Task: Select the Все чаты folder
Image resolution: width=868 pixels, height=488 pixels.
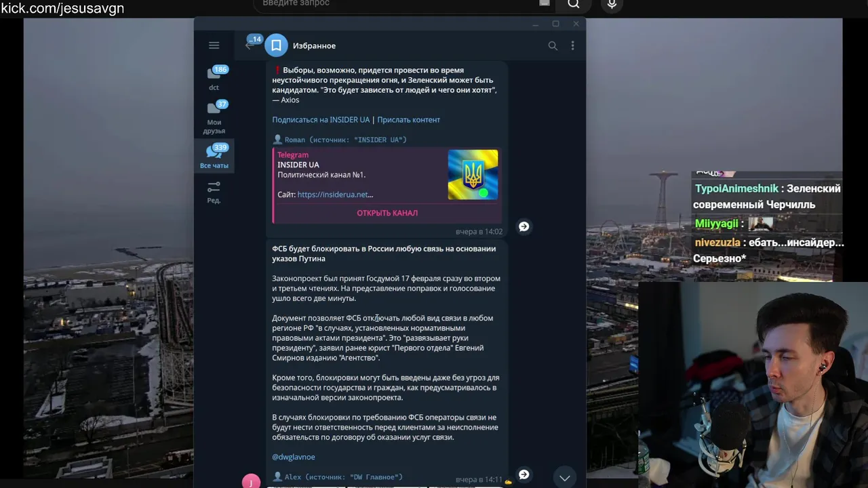Action: click(214, 157)
